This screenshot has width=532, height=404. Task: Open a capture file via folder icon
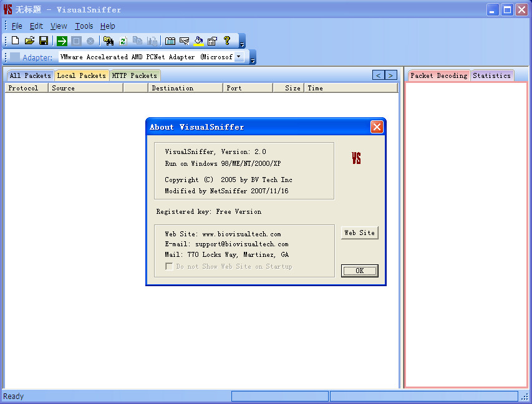click(x=29, y=41)
